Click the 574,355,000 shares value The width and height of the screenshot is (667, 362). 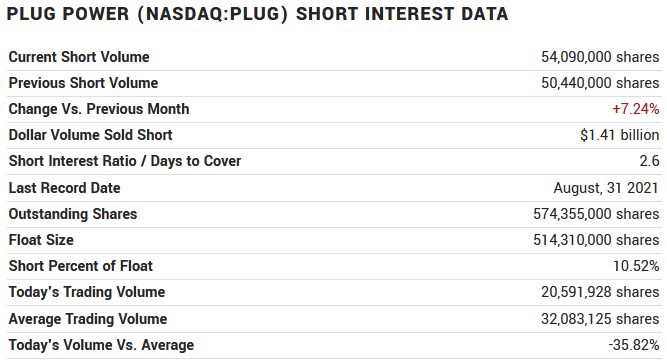pos(596,214)
